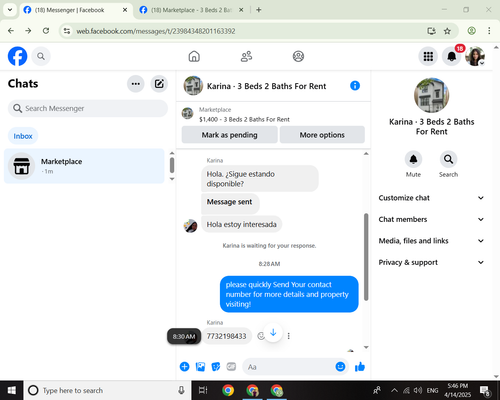Open the Marketplace chat in list
The image size is (500, 400).
coord(84,166)
